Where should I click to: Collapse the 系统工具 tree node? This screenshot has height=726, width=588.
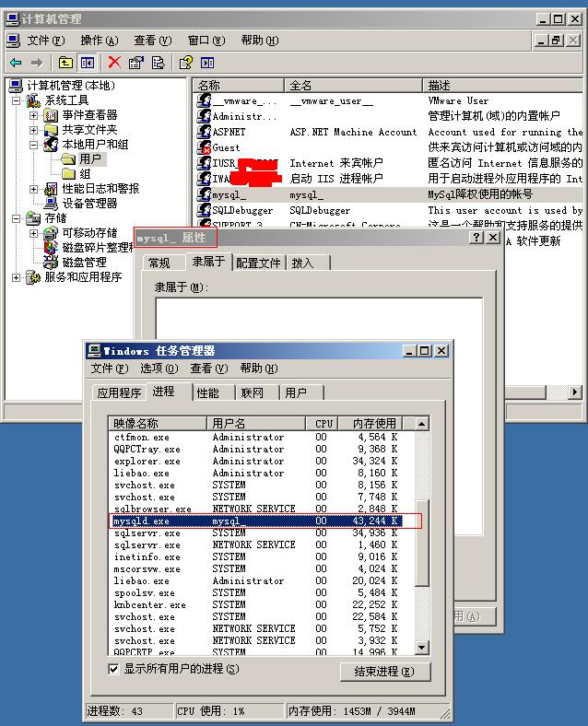point(17,100)
